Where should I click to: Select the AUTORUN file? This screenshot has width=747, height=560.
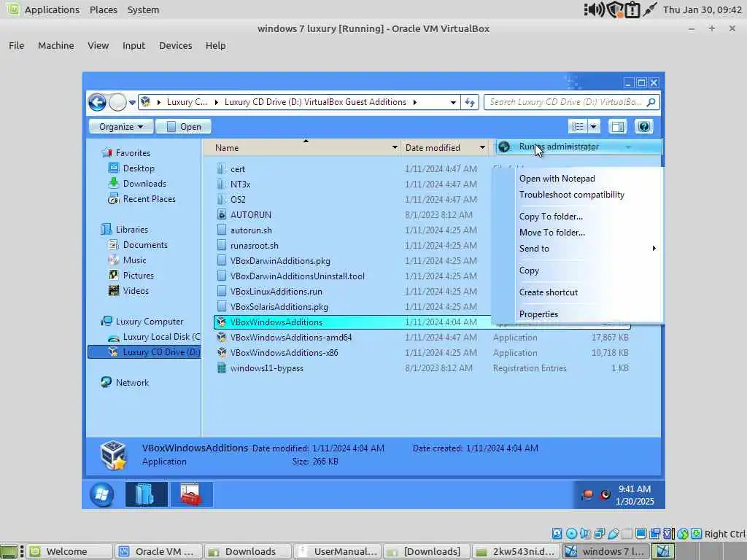point(251,215)
